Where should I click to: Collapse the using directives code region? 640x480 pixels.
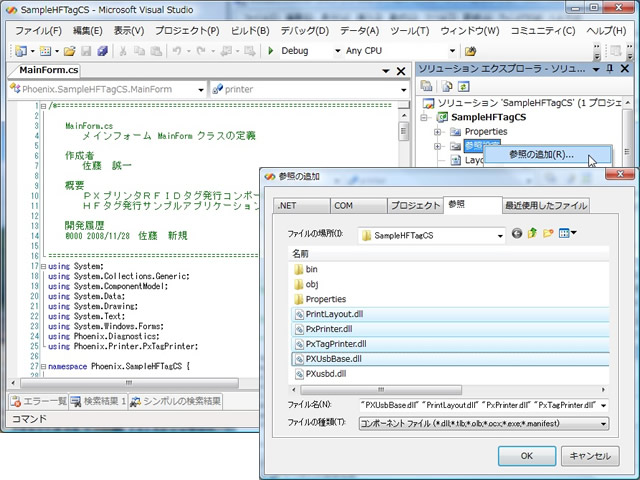point(43,266)
